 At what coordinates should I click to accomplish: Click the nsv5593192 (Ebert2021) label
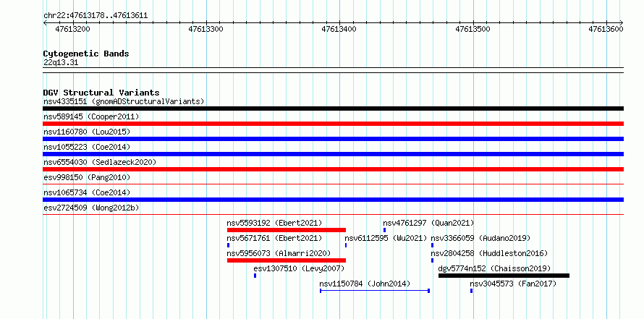274,223
